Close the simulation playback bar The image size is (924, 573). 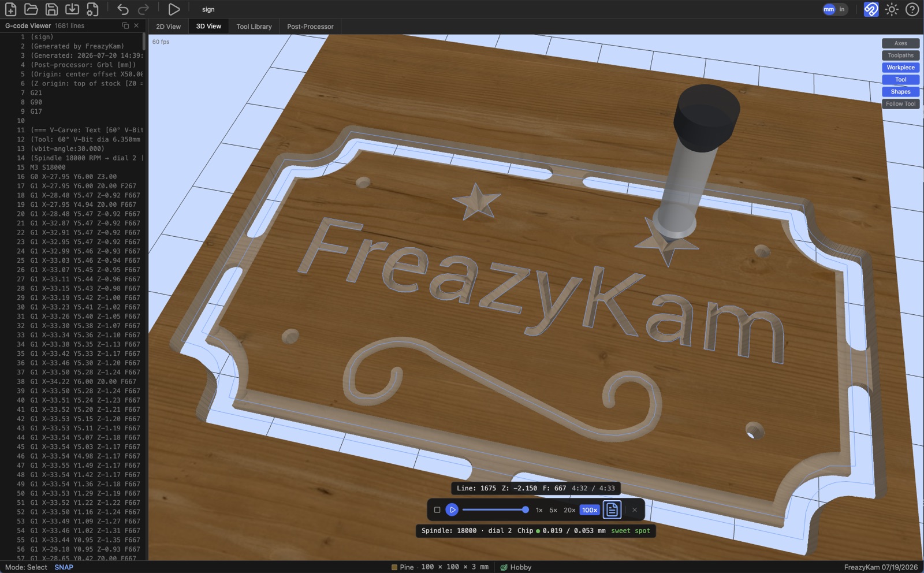(634, 510)
